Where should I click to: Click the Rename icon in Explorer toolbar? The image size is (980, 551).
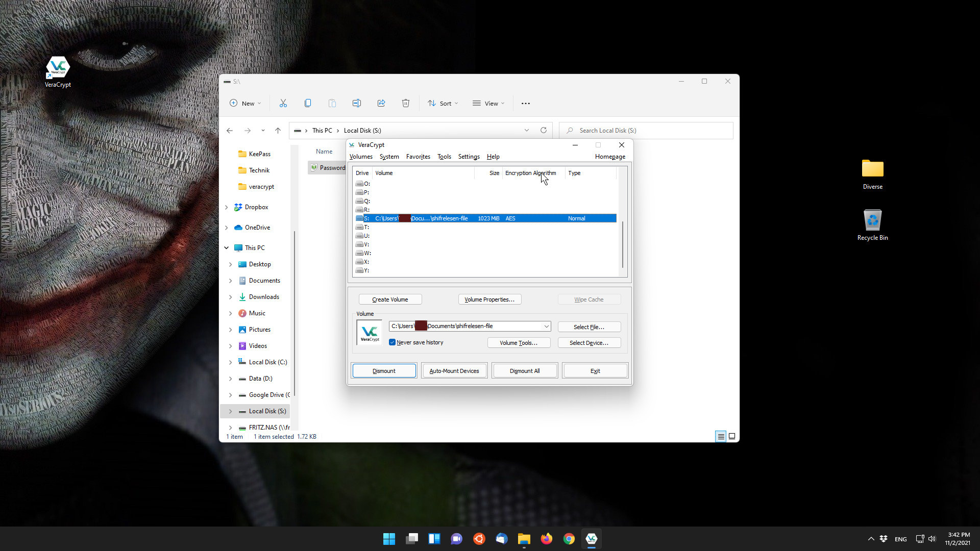point(357,103)
